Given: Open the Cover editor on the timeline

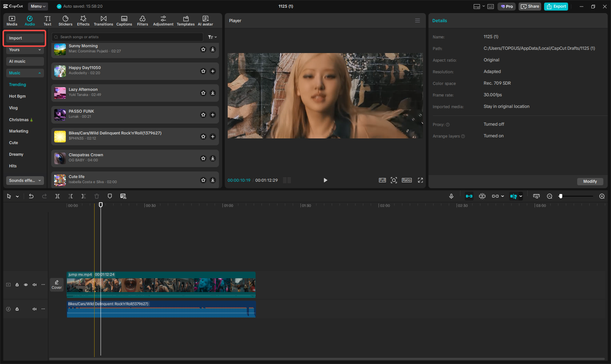Looking at the screenshot, I should point(57,285).
